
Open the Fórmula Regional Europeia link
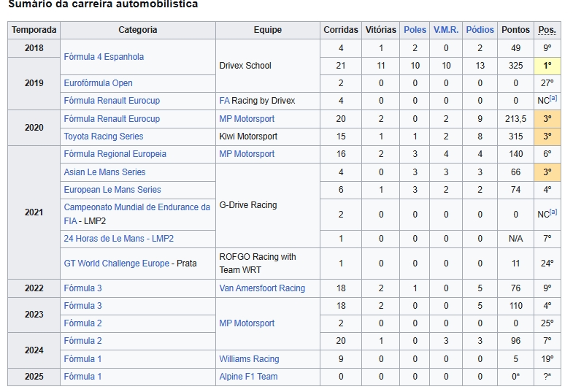115,154
